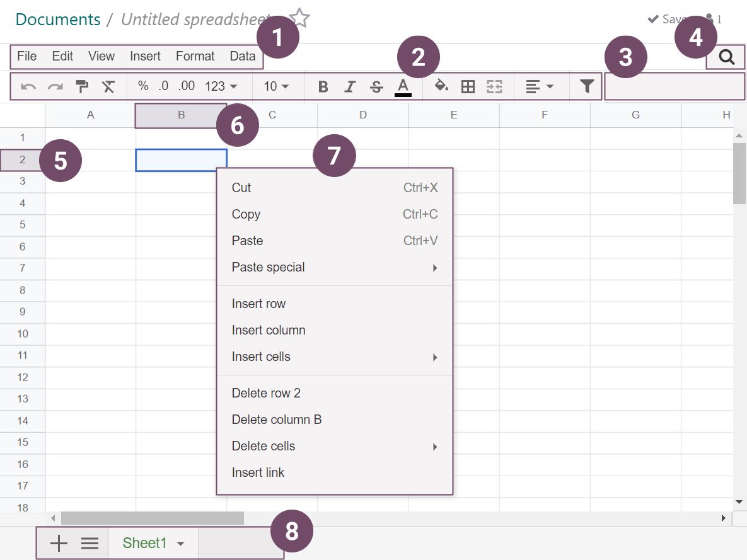The width and height of the screenshot is (747, 560).
Task: Open the text color picker
Action: point(403,87)
